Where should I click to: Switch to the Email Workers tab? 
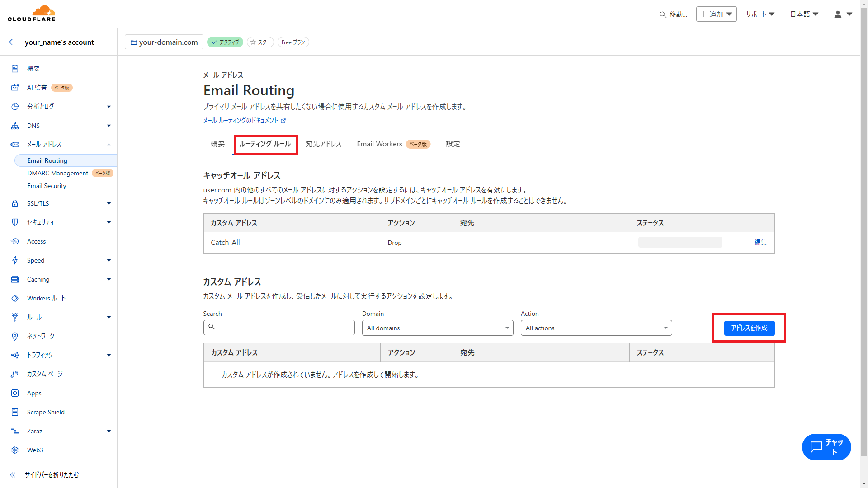(x=379, y=144)
